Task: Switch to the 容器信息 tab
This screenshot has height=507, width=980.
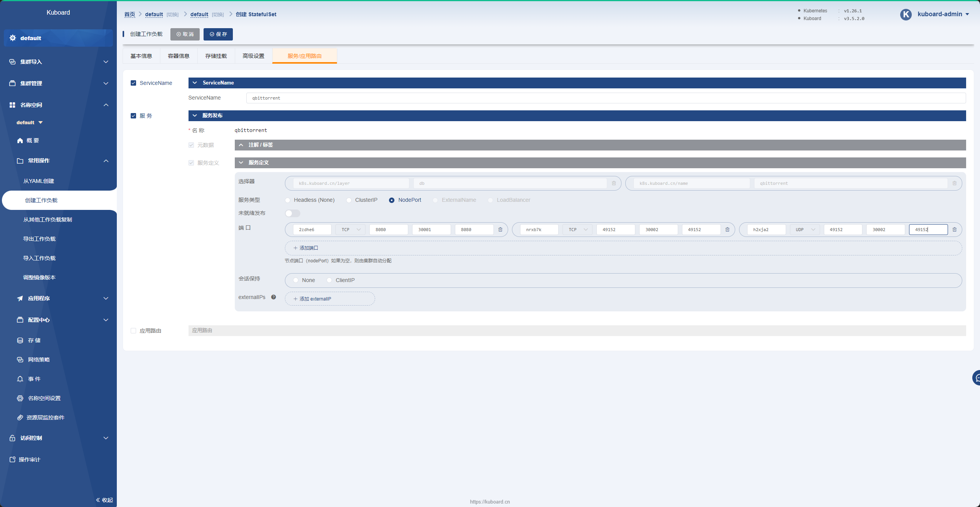Action: pos(178,56)
